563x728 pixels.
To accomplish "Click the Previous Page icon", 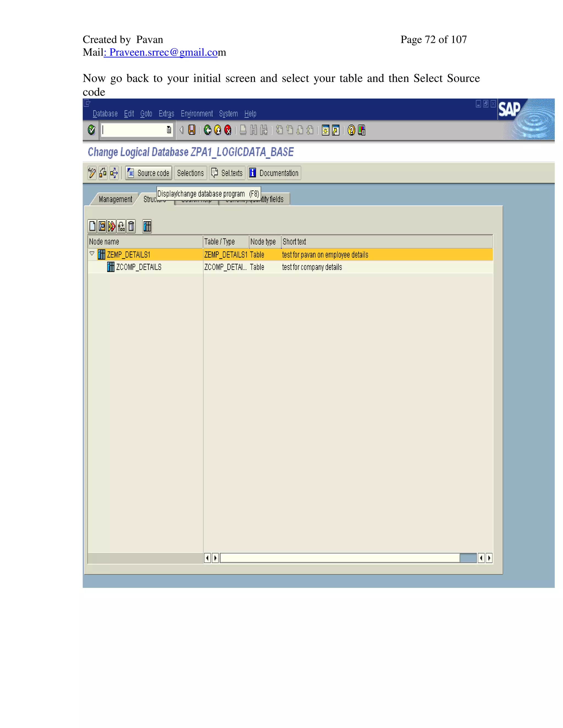I will [x=289, y=130].
